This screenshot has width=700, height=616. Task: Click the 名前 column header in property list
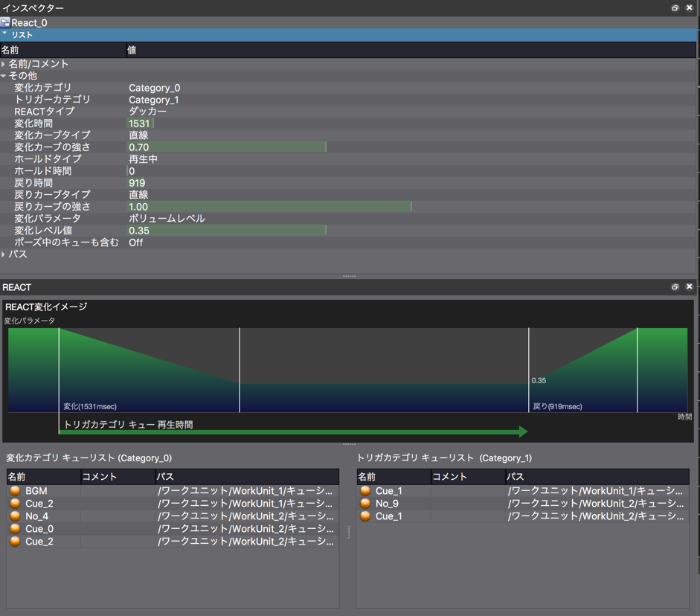tap(10, 50)
